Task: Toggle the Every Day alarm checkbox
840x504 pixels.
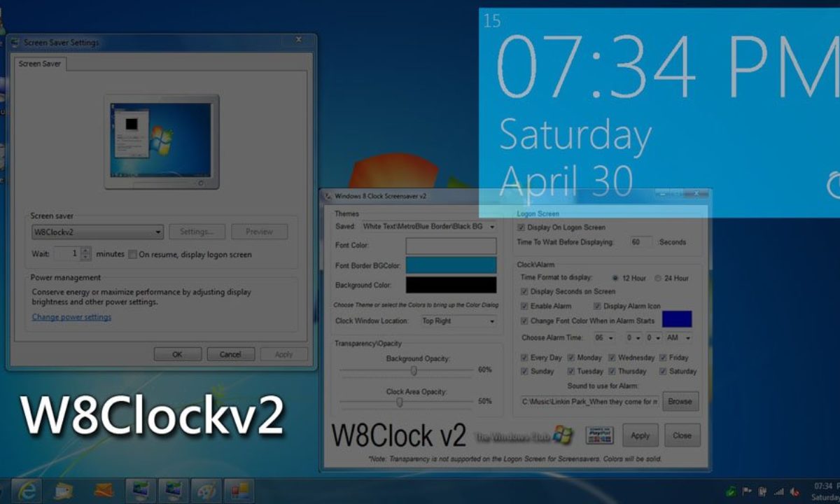Action: tap(524, 357)
